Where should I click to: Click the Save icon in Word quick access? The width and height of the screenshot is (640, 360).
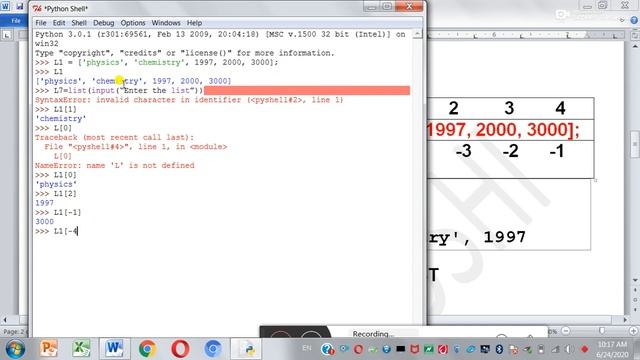20,6
